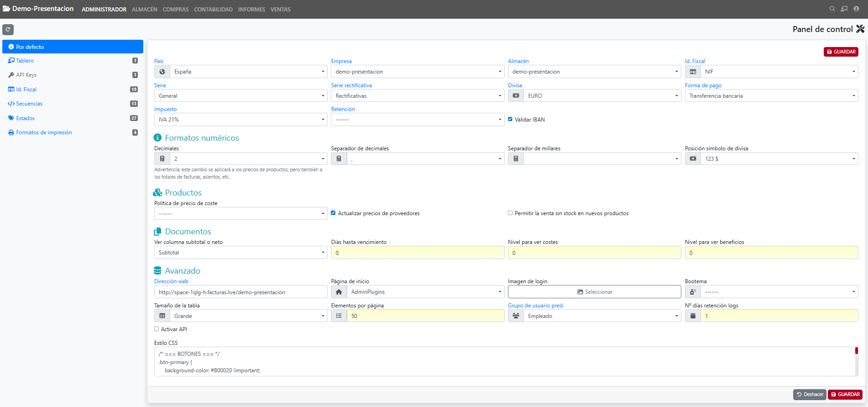Click the calendar icon beside Nº días retención logs
This screenshot has height=407, width=868.
693,316
